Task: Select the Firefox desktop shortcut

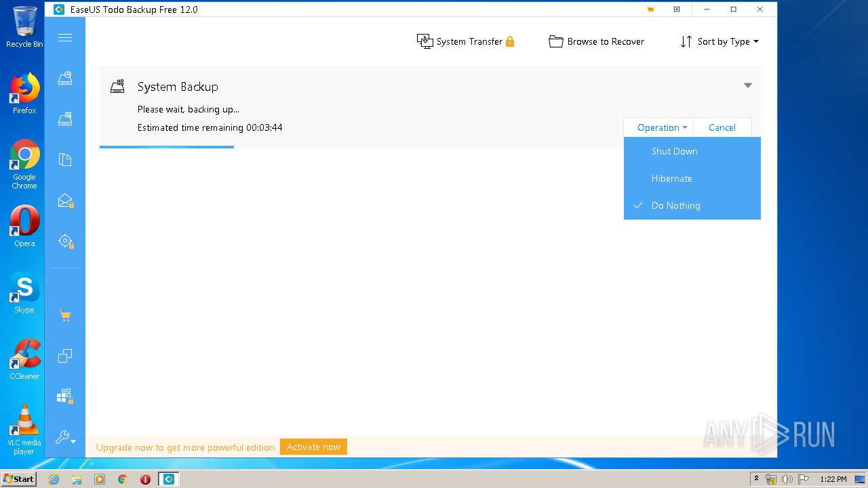Action: click(24, 94)
